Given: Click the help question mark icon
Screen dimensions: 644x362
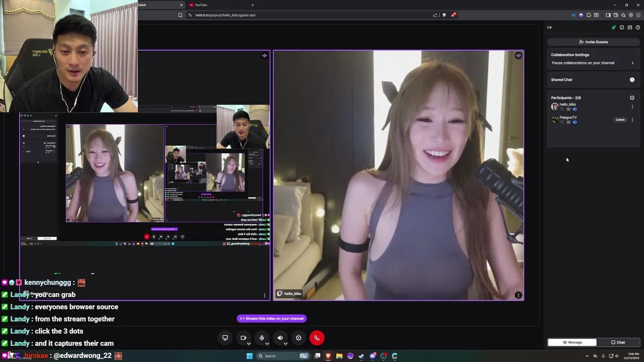Looking at the screenshot, I should pos(638,28).
